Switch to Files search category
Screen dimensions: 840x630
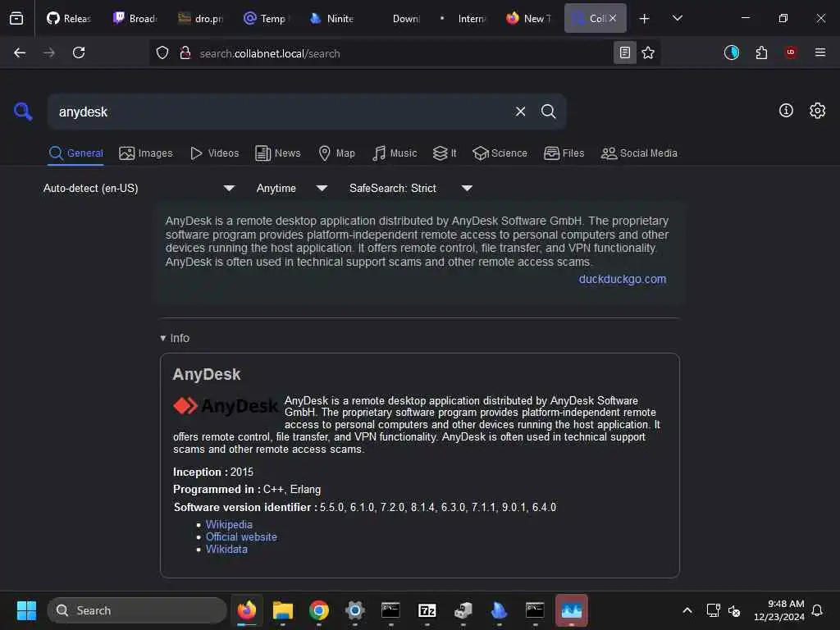[x=564, y=153]
